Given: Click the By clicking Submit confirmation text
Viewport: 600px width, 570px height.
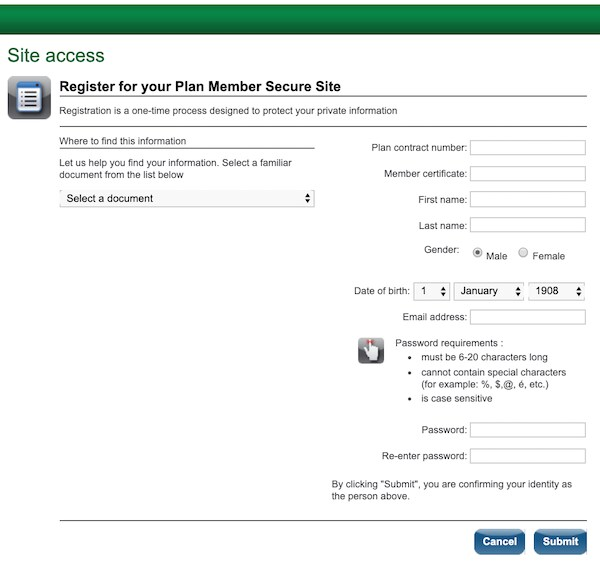Looking at the screenshot, I should point(452,490).
